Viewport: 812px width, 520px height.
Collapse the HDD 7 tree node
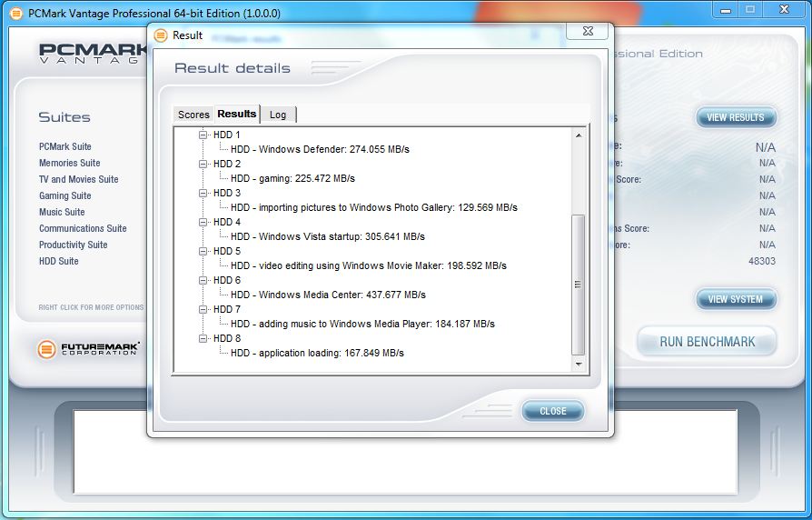(x=203, y=309)
